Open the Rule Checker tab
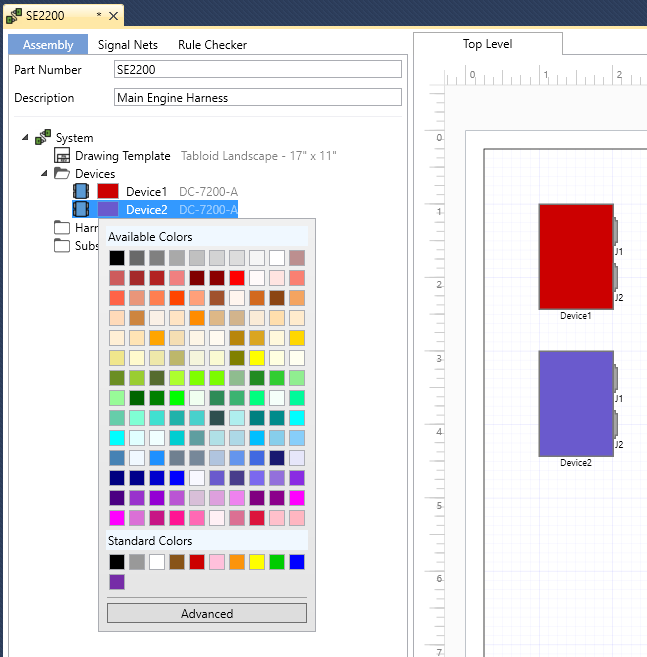This screenshot has height=657, width=647. coord(212,44)
